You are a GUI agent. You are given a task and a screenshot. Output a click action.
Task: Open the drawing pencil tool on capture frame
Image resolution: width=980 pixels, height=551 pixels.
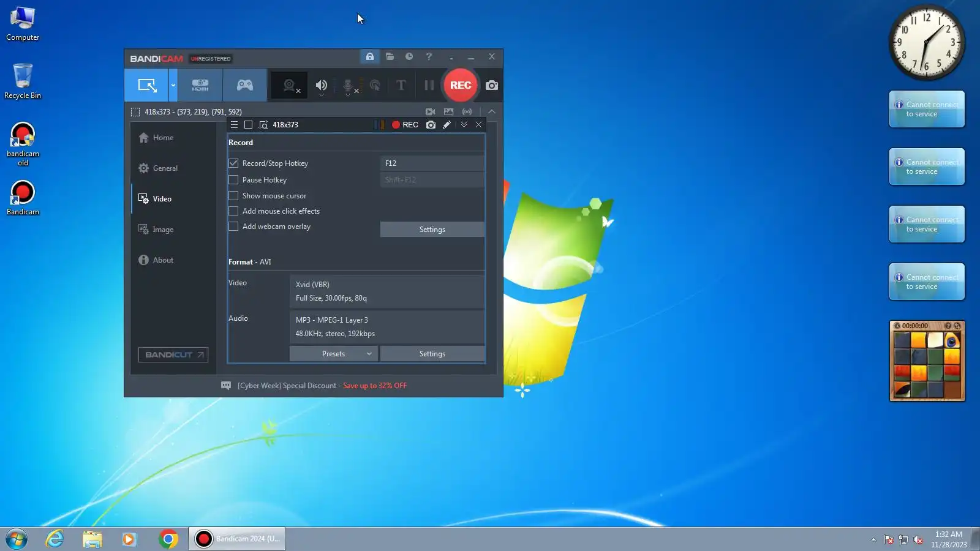(x=447, y=125)
